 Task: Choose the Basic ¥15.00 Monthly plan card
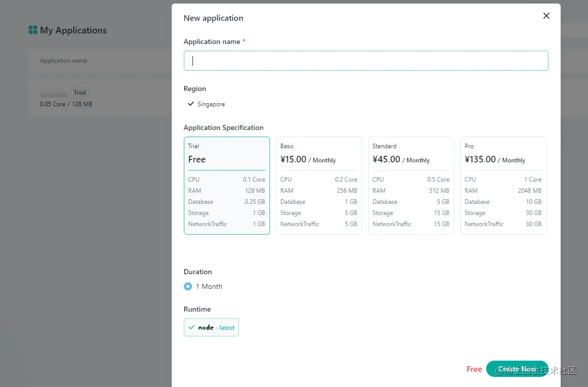coord(319,186)
